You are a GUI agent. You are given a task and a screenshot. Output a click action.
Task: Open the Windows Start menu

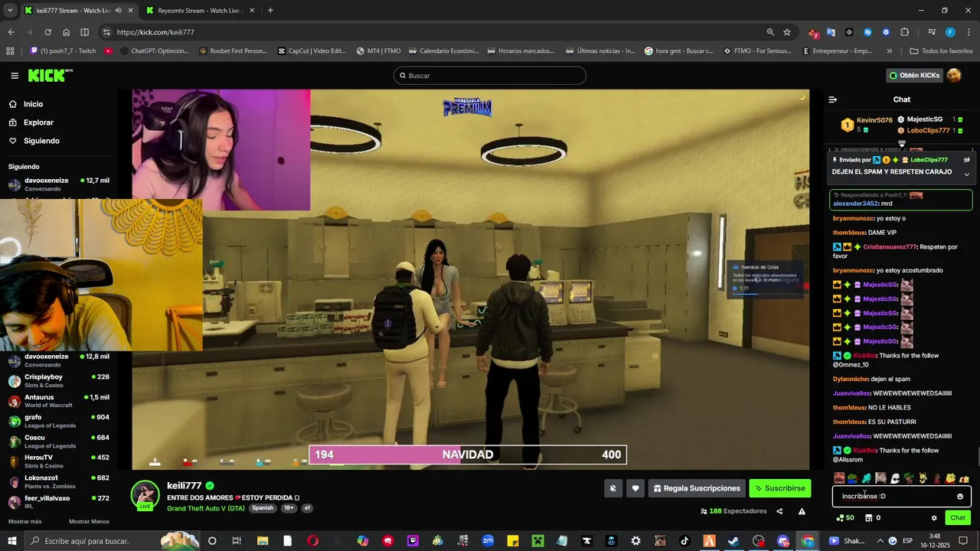[x=12, y=541]
